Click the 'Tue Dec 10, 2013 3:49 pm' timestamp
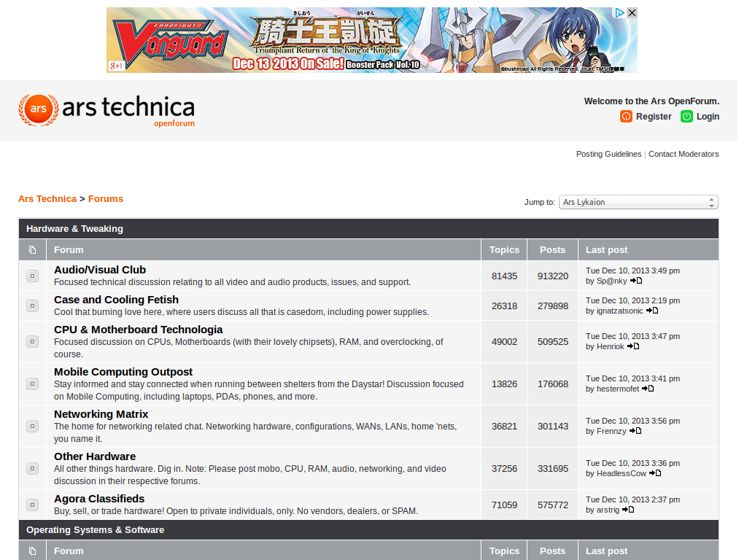This screenshot has width=747, height=560. coord(632,271)
